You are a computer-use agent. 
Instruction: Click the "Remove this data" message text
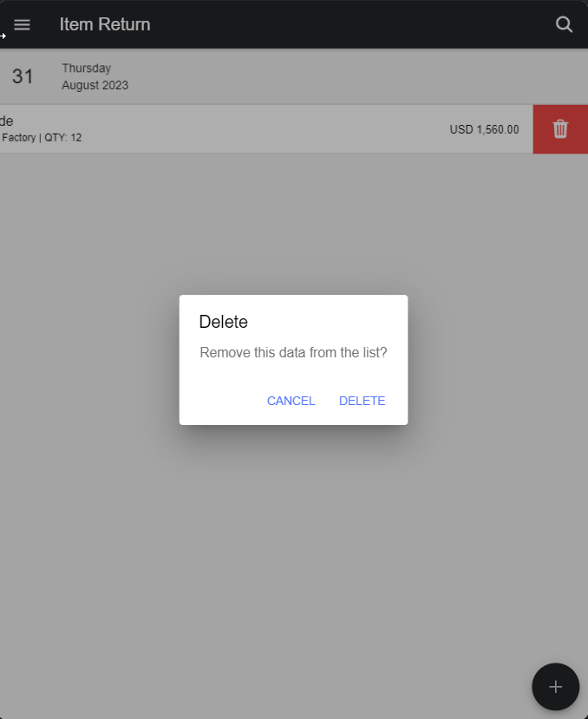click(x=293, y=353)
